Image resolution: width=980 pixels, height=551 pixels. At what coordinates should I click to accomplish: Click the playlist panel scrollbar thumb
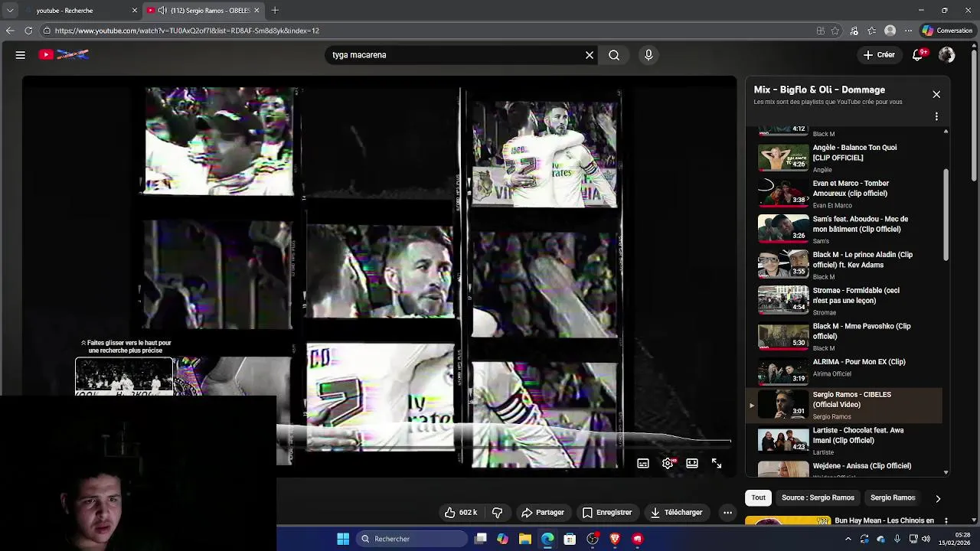pyautogui.click(x=946, y=216)
